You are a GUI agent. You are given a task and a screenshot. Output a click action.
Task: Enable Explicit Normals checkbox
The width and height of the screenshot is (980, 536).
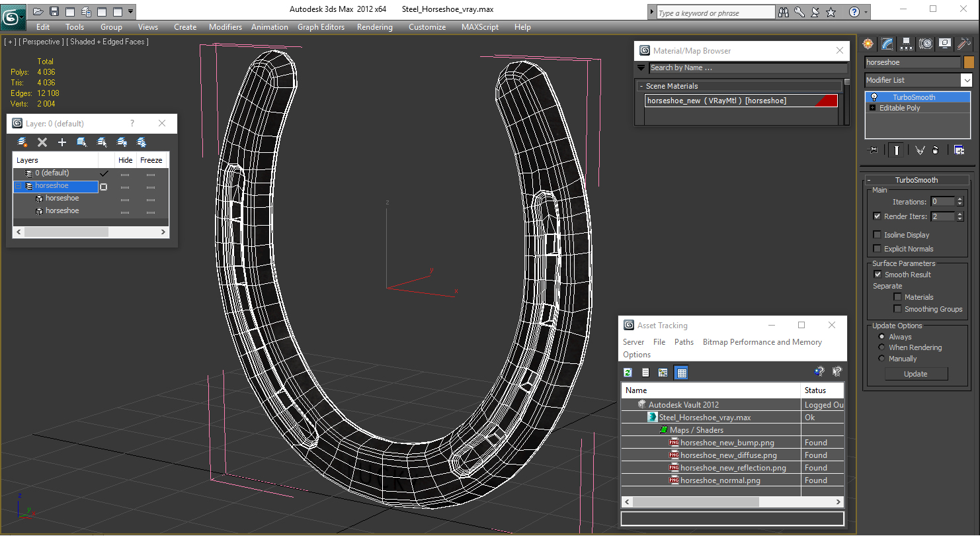[877, 249]
